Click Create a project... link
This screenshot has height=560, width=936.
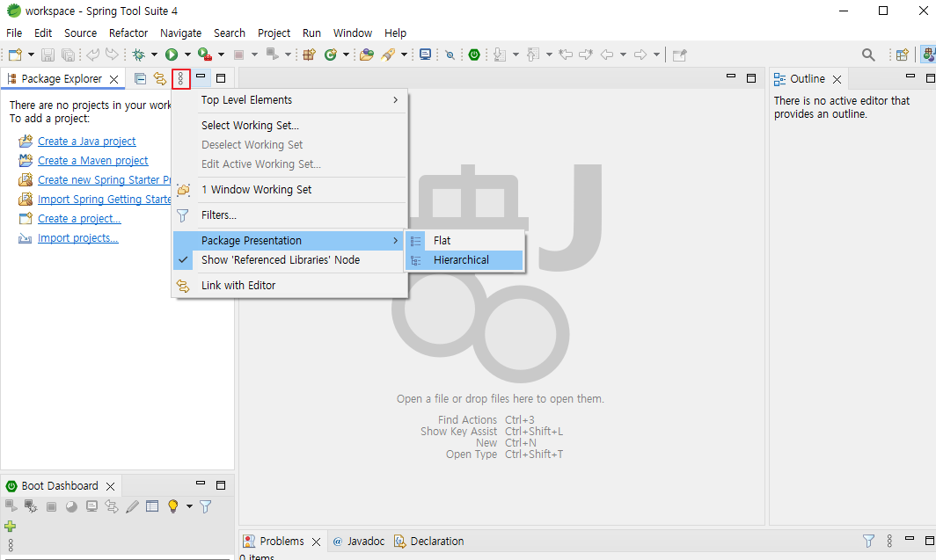79,218
